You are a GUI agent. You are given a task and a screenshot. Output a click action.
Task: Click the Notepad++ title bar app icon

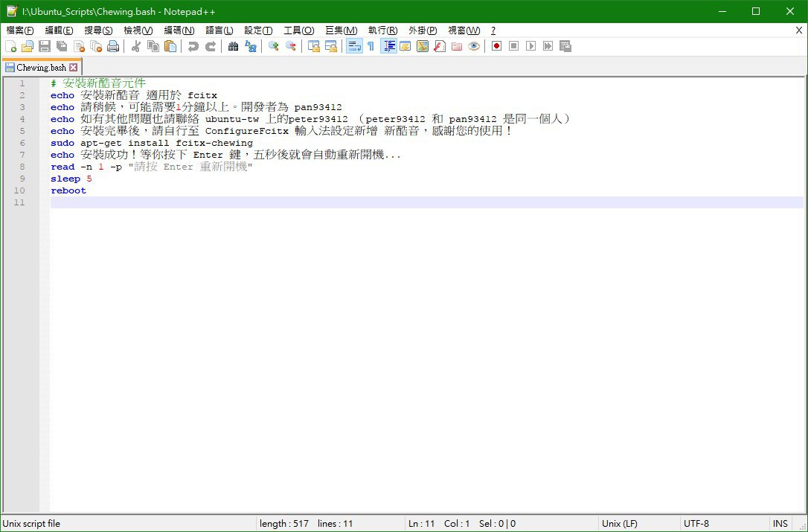click(12, 11)
